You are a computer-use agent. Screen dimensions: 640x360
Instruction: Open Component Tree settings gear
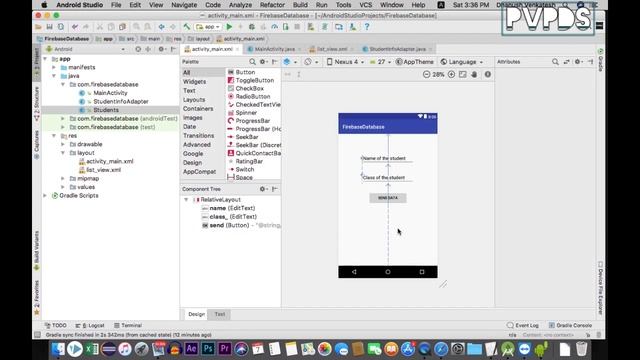[x=262, y=189]
